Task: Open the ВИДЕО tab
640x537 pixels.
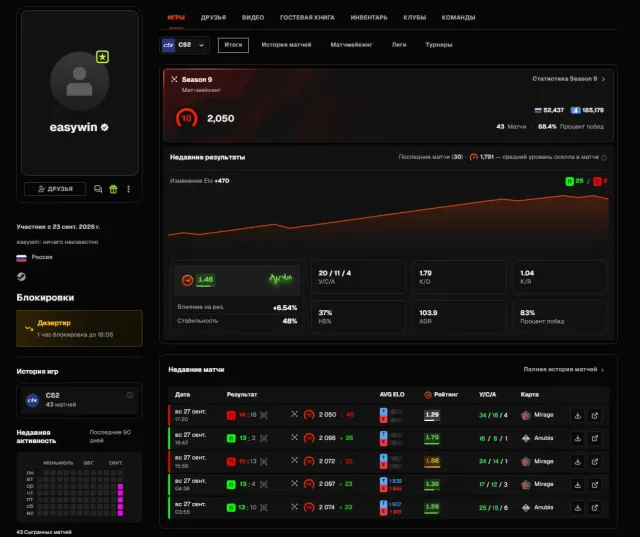Action: click(x=253, y=18)
